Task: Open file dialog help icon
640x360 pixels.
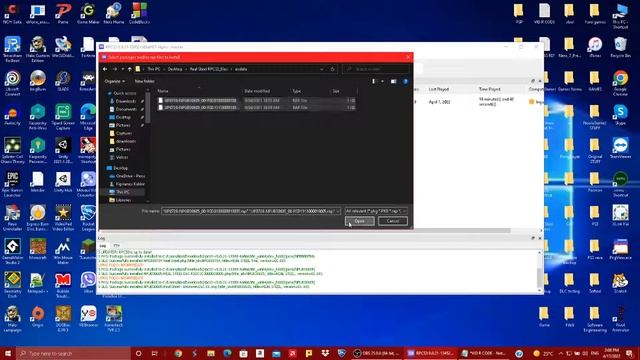Action: [x=405, y=81]
